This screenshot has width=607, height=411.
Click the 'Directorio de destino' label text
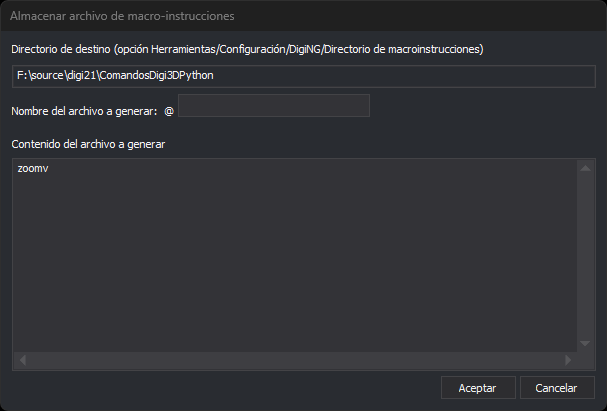point(61,49)
